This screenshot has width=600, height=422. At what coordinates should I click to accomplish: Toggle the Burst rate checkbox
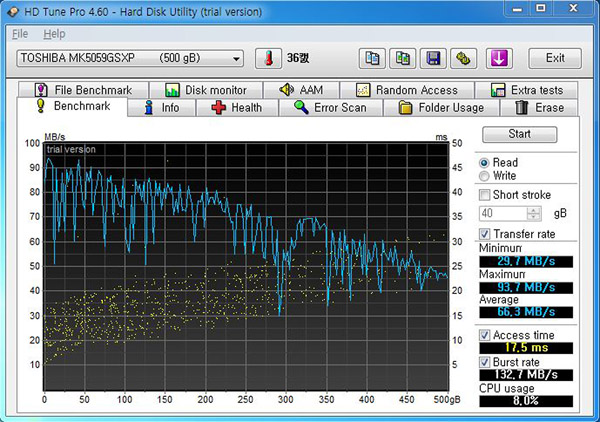(x=484, y=362)
